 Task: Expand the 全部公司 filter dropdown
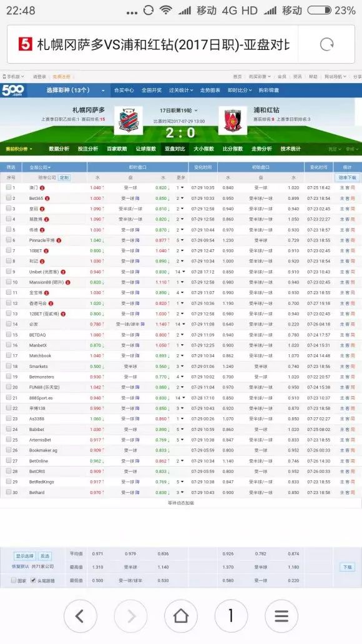click(x=40, y=167)
